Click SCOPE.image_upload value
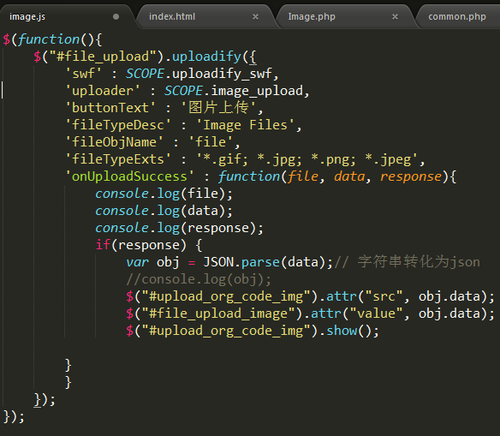This screenshot has width=500, height=436. point(234,91)
